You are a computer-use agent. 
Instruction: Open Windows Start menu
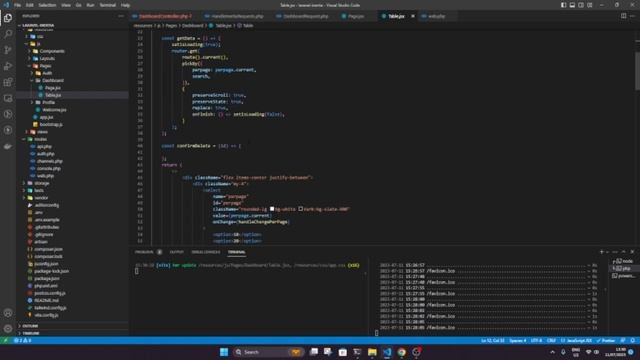[x=224, y=352]
